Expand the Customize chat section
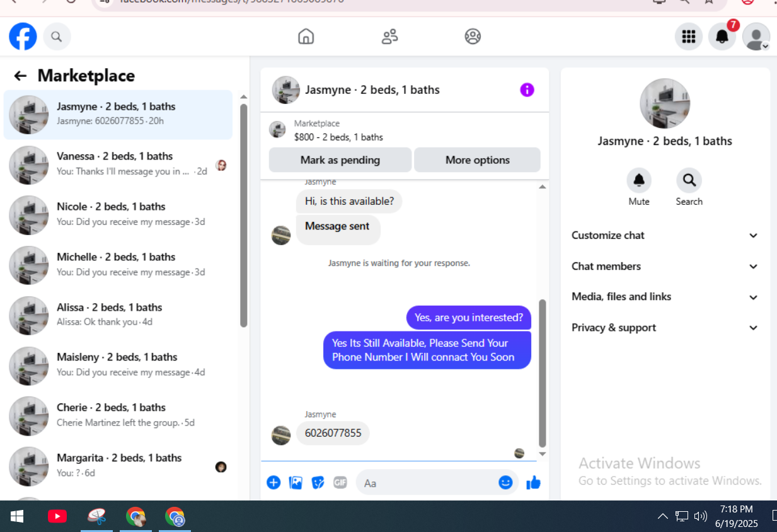 [x=665, y=235]
